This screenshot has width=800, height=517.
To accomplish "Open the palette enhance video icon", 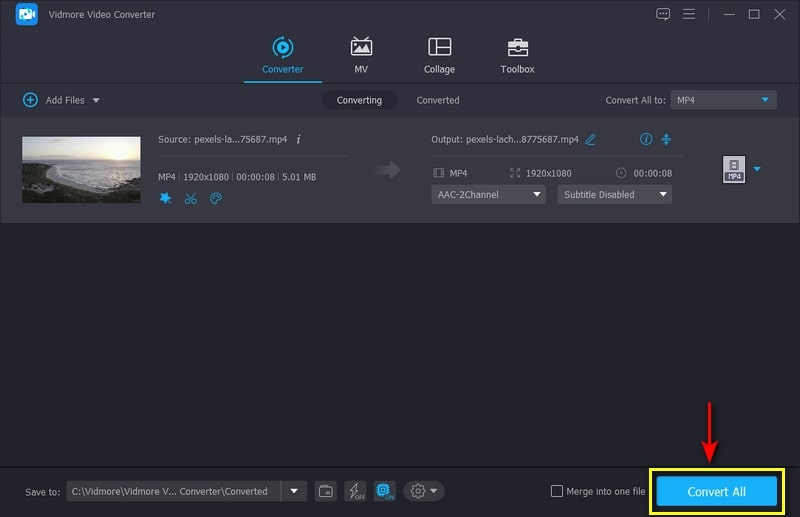I will (216, 198).
